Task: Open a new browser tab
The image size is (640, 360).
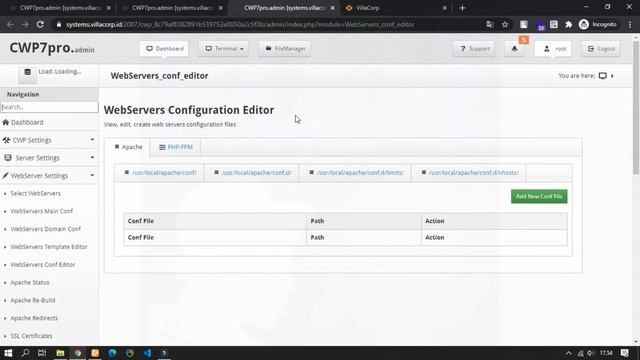Action: tap(462, 8)
